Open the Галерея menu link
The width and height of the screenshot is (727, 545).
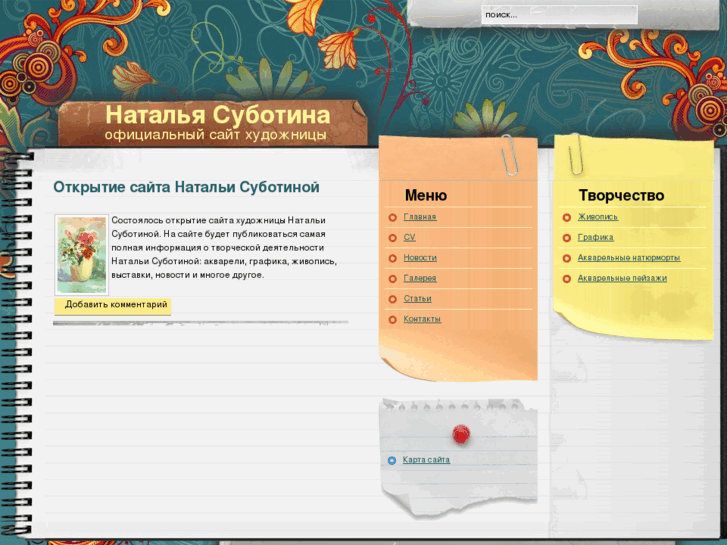[x=420, y=278]
